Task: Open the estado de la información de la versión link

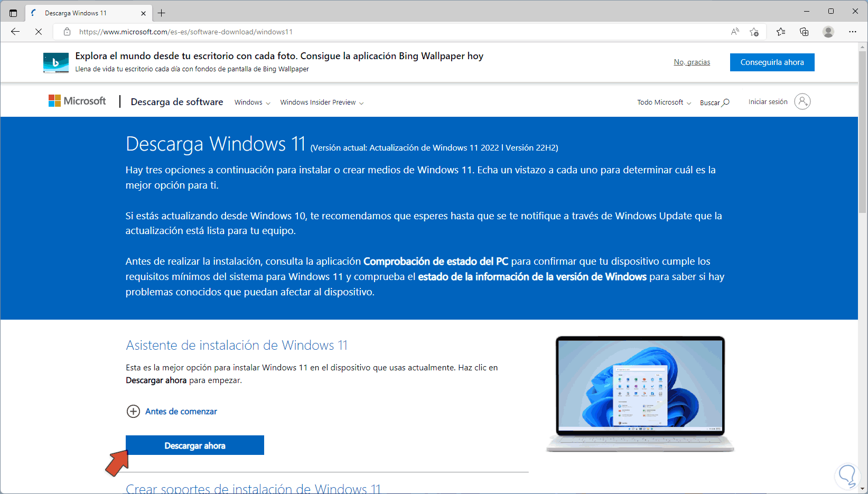Action: click(533, 277)
